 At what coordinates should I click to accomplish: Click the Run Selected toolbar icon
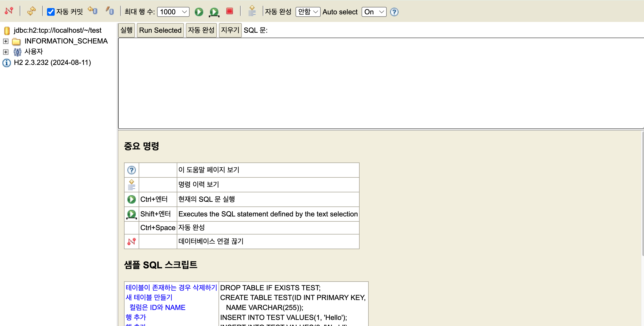point(214,12)
